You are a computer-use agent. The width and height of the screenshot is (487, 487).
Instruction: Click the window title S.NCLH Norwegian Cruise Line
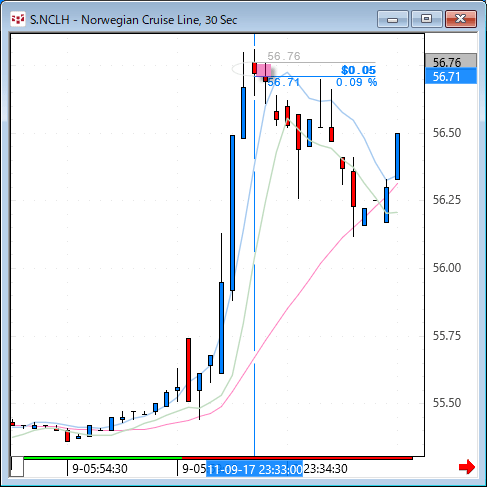pyautogui.click(x=133, y=20)
